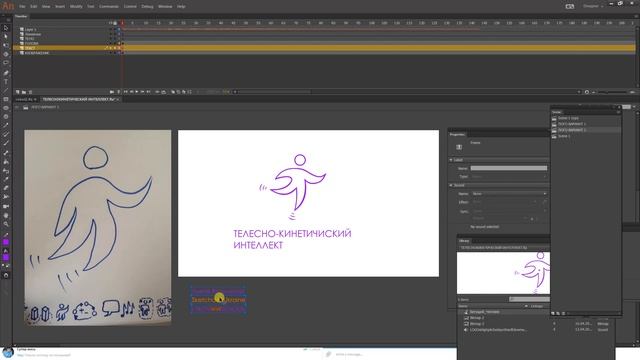This screenshot has width=640, height=360.
Task: Open the Library document dropdown
Action: 504,247
